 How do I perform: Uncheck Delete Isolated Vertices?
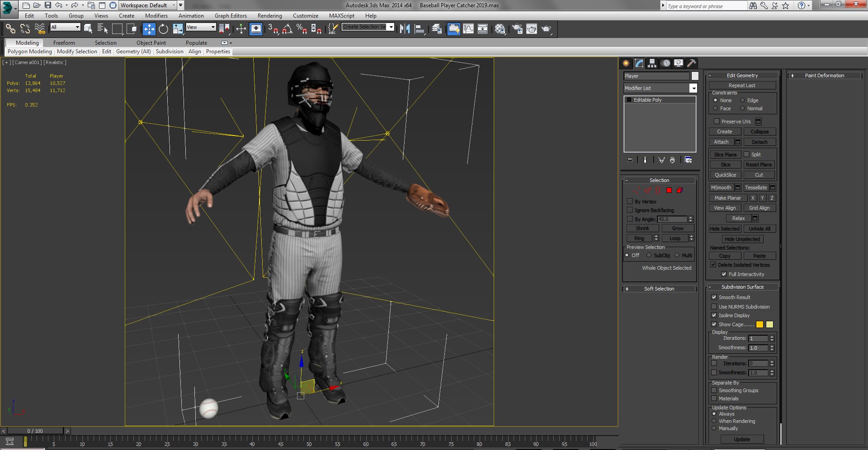(713, 265)
